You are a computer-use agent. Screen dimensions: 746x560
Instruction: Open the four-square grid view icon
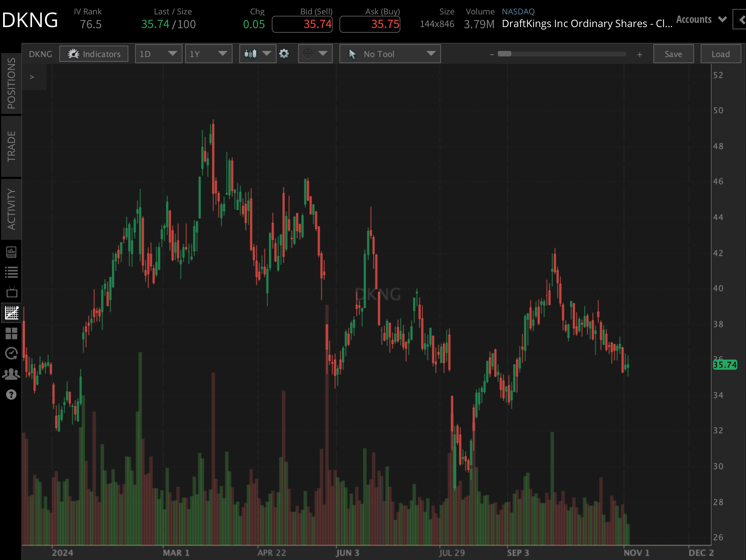[11, 333]
